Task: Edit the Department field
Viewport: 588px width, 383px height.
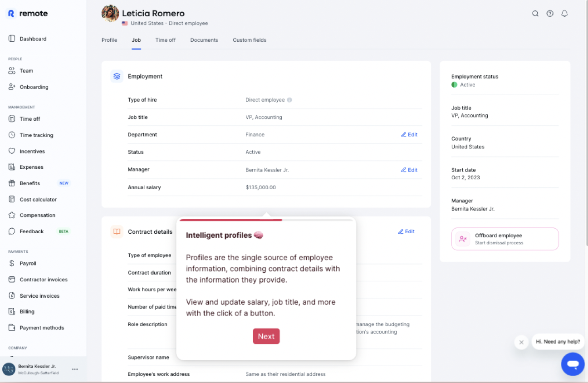Action: pos(409,135)
